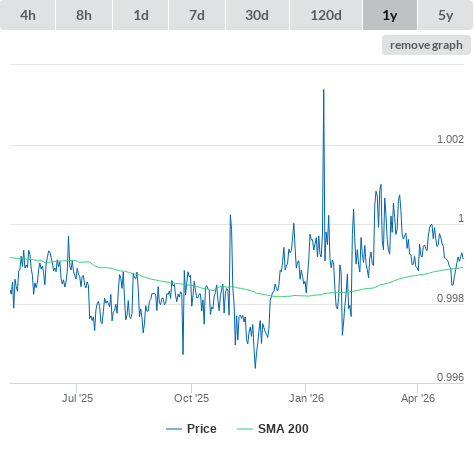Show the 7d price chart
Screen dimensions: 474x455
point(197,15)
